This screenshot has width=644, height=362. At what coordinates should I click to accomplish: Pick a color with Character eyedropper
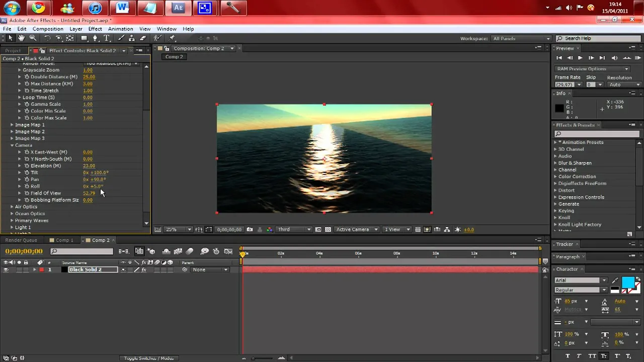[x=615, y=281]
